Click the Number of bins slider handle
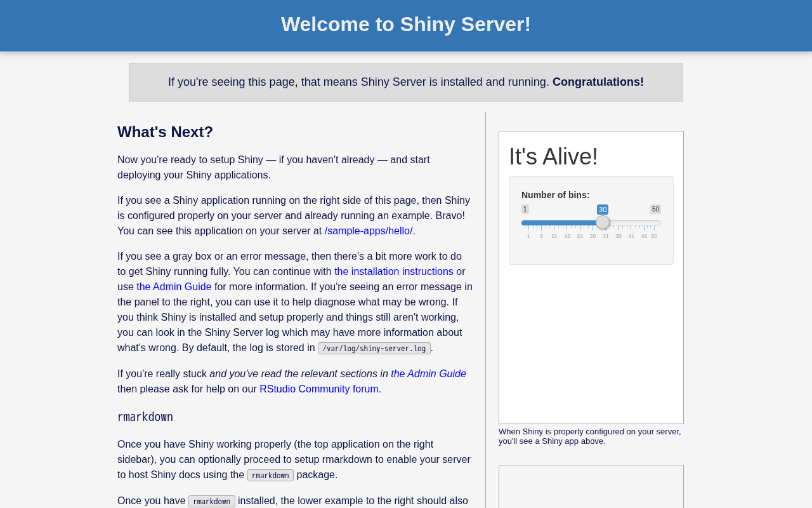The width and height of the screenshot is (812, 508). click(603, 222)
